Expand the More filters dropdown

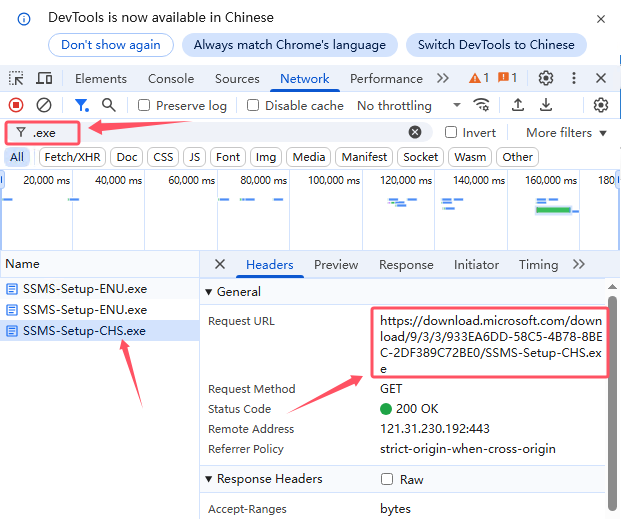click(x=566, y=132)
